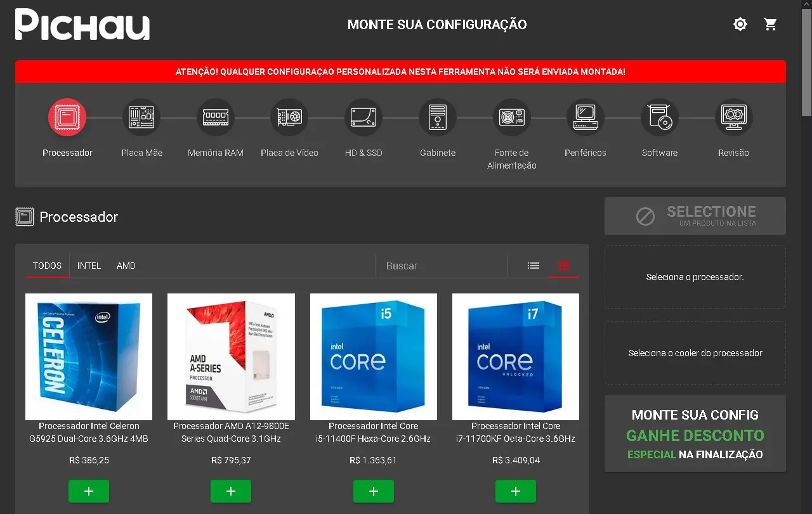Click the Processador section heading
This screenshot has width=812, height=514.
[79, 217]
